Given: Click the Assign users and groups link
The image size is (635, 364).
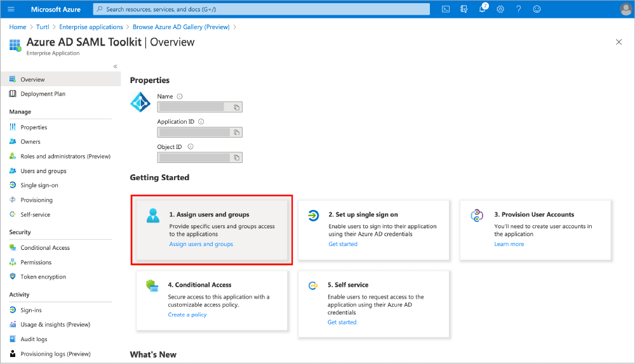Looking at the screenshot, I should (x=201, y=244).
